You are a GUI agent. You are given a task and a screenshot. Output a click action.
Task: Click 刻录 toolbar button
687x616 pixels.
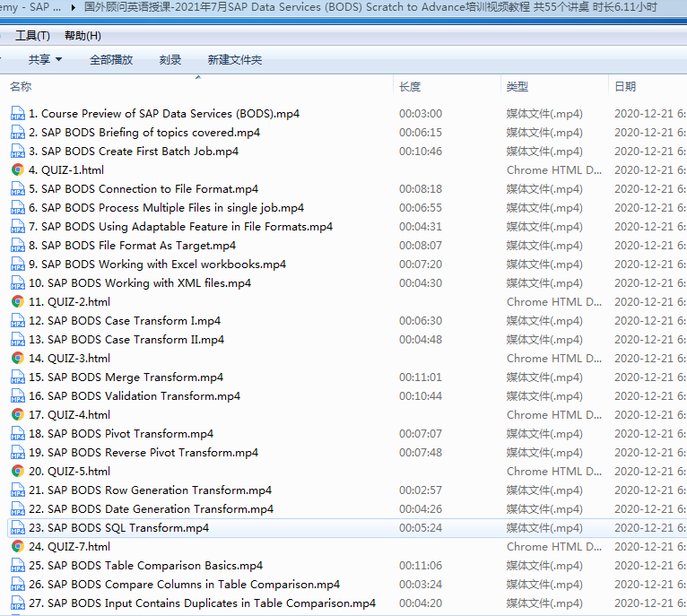click(x=170, y=59)
